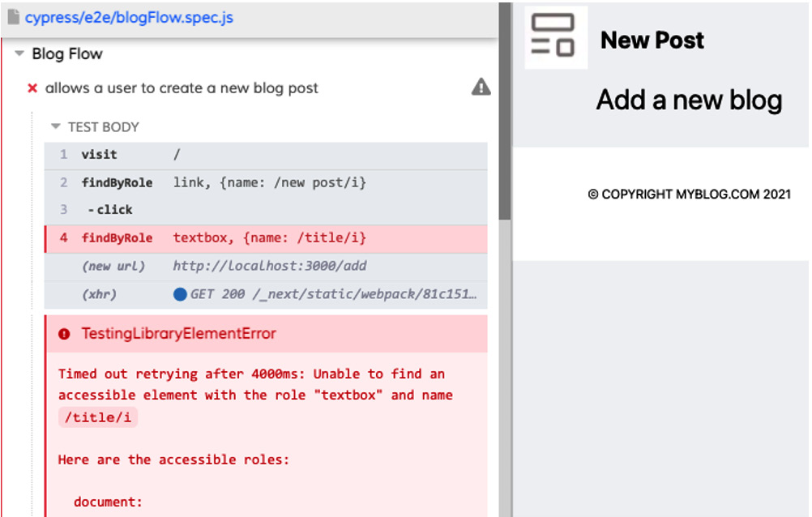Collapse the TEST BODY section

tap(55, 127)
